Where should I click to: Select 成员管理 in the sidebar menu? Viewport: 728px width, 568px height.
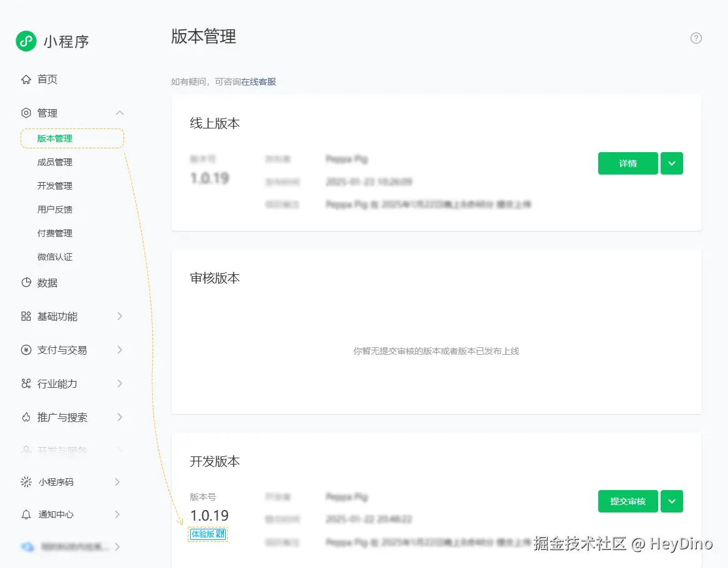pos(54,161)
